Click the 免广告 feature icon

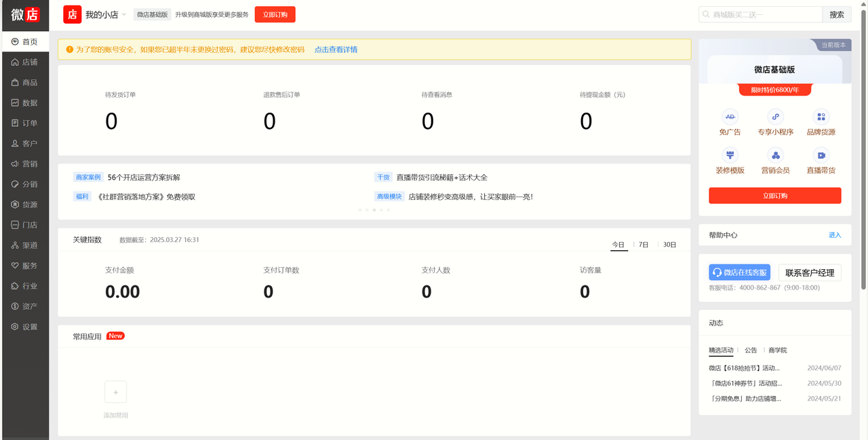pyautogui.click(x=730, y=122)
